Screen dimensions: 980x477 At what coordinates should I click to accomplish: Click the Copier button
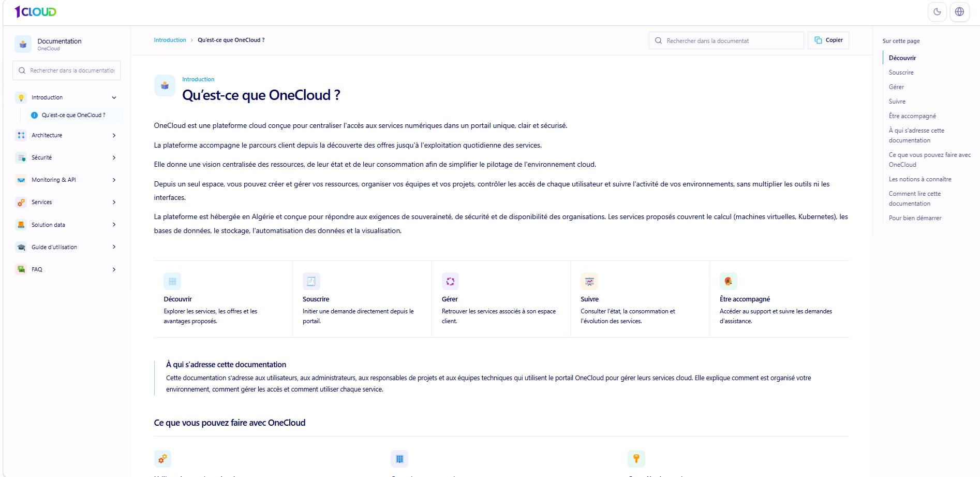click(828, 40)
